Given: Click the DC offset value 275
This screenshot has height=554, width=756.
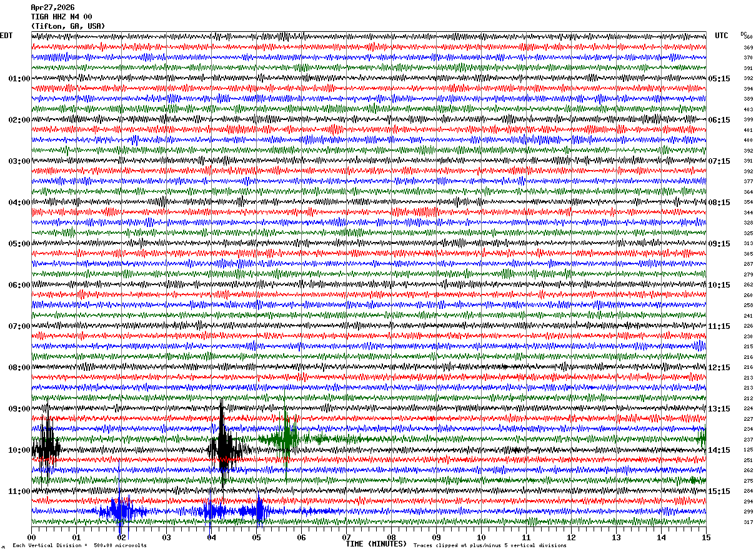Looking at the screenshot, I should coord(748,481).
